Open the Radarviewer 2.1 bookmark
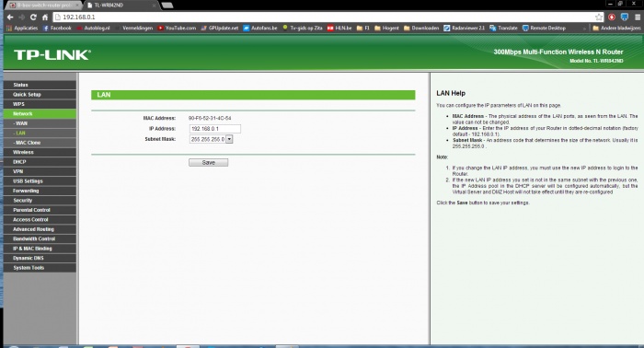 pos(464,28)
